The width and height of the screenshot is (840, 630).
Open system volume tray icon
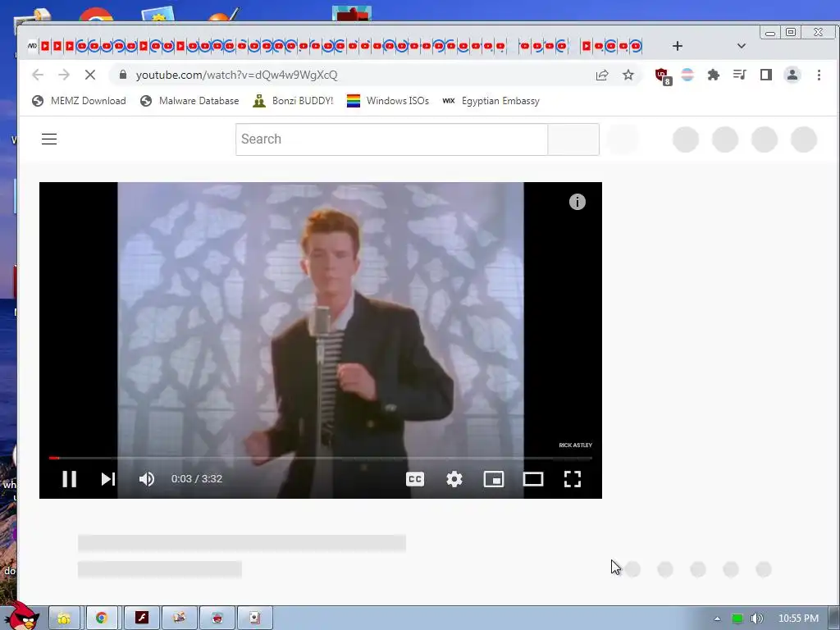pyautogui.click(x=756, y=619)
